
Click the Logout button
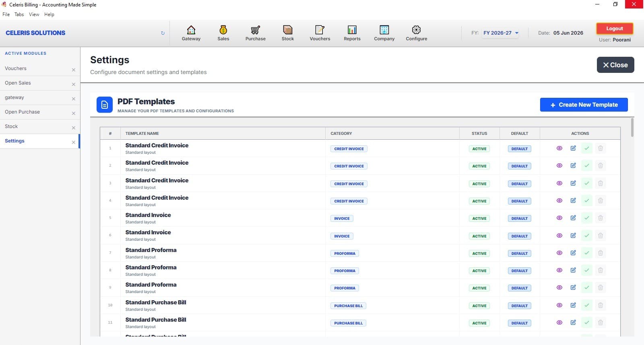(x=614, y=29)
